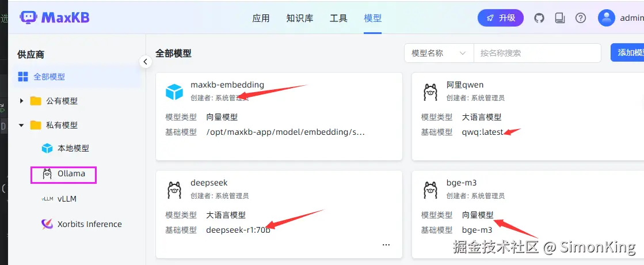Expand the 公有模型 tree node
This screenshot has height=265, width=644.
[22, 101]
